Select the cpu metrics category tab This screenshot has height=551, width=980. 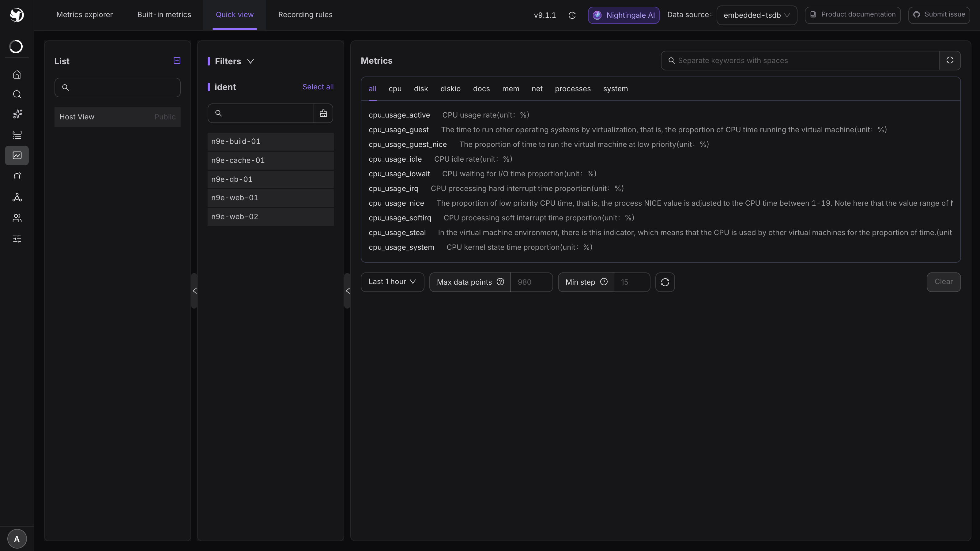[x=395, y=89]
